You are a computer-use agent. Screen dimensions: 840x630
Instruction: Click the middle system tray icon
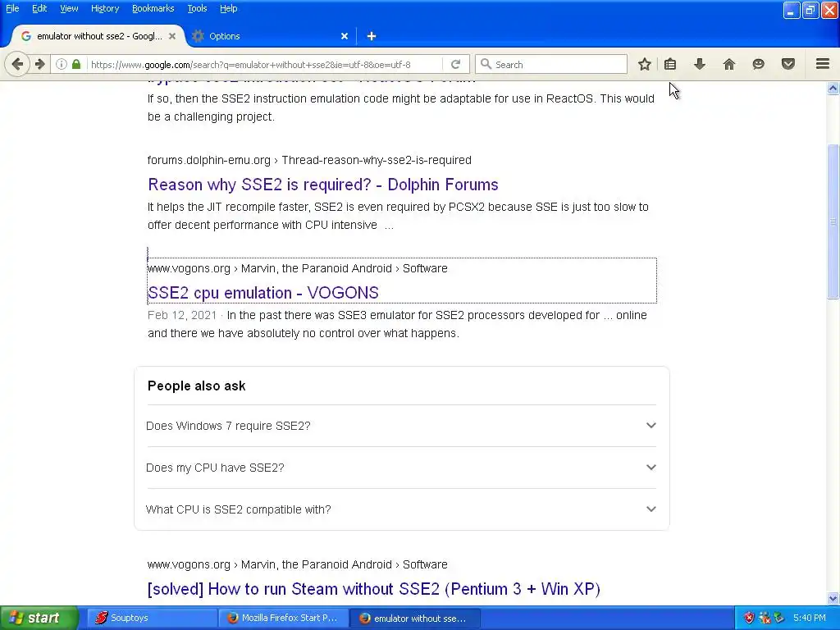(764, 618)
